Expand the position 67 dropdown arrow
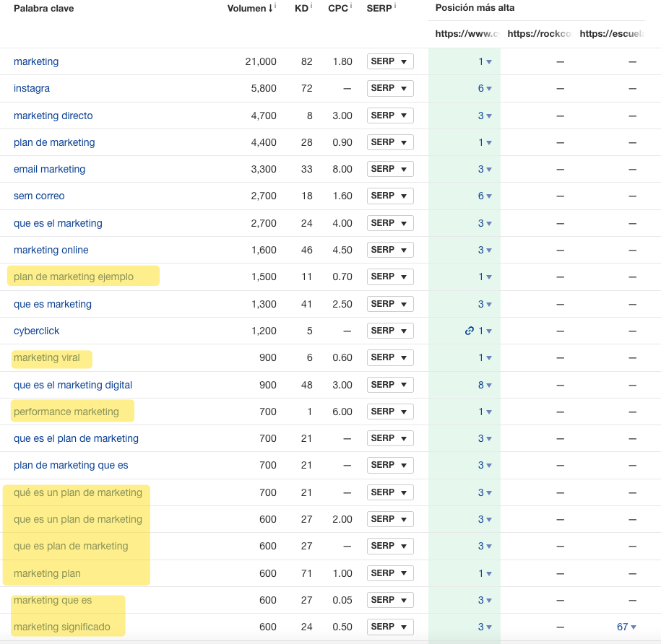Viewport: 661px width, 644px height. tap(634, 627)
